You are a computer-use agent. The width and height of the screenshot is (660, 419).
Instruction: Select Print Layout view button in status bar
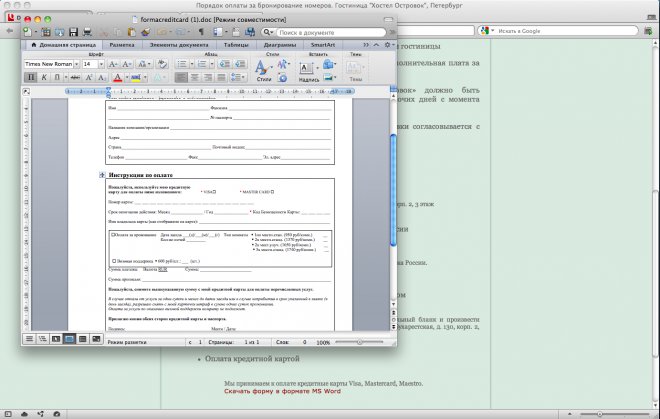click(x=69, y=339)
